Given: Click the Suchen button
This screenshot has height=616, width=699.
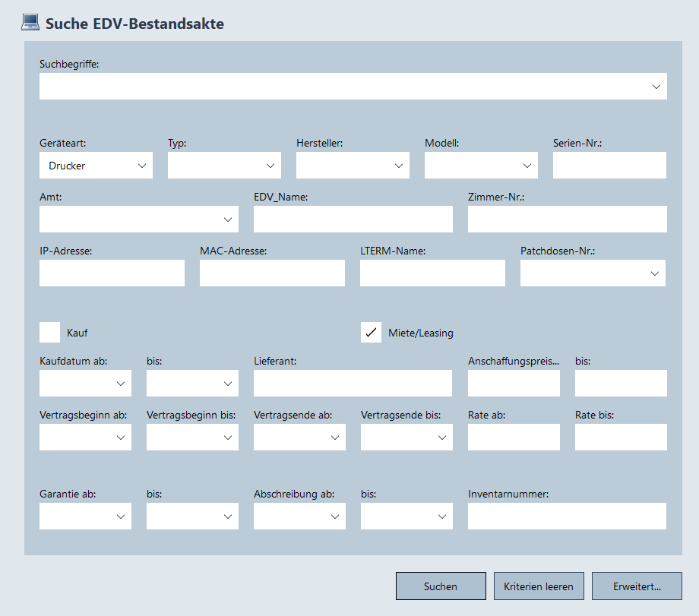Looking at the screenshot, I should click(441, 586).
